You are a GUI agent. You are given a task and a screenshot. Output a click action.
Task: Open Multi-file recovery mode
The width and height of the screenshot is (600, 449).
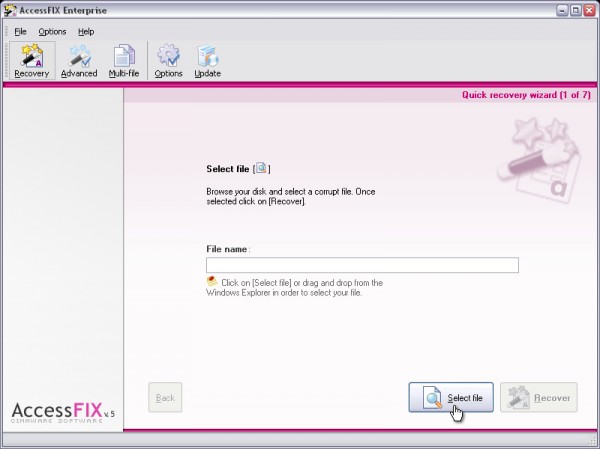click(124, 61)
